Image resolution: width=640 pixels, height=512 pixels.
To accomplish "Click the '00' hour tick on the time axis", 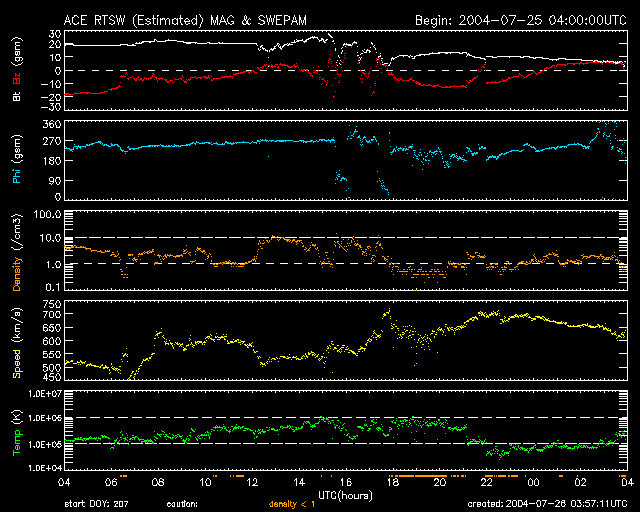I will click(533, 483).
